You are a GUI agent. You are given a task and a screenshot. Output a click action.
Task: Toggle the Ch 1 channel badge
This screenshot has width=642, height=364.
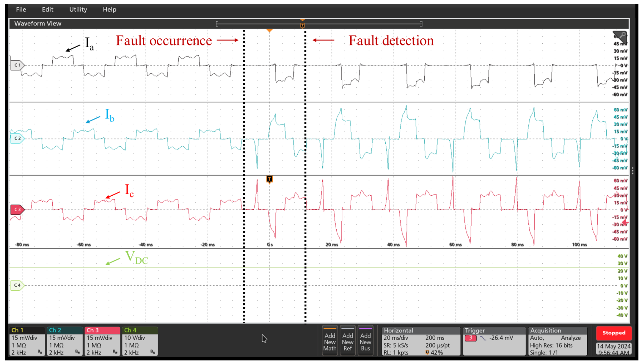pos(27,341)
